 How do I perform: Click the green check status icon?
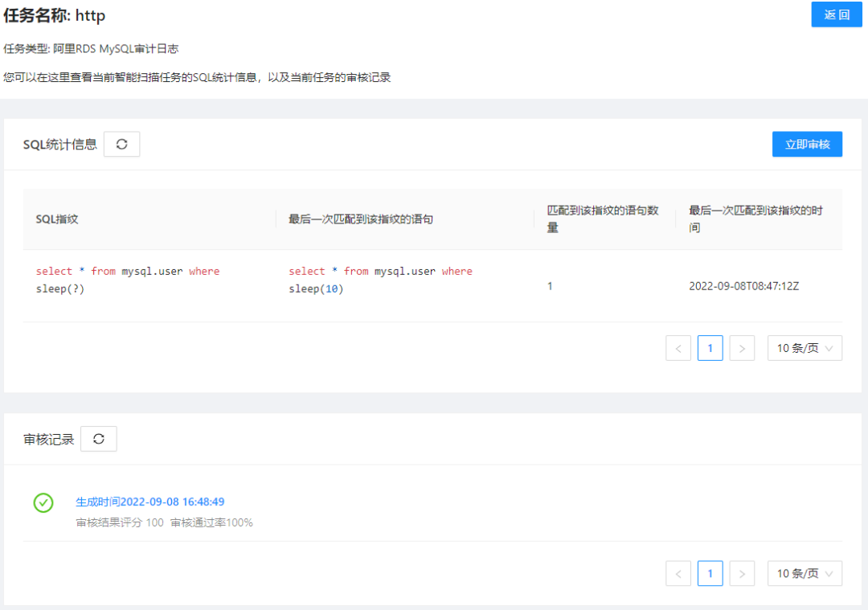pos(43,502)
